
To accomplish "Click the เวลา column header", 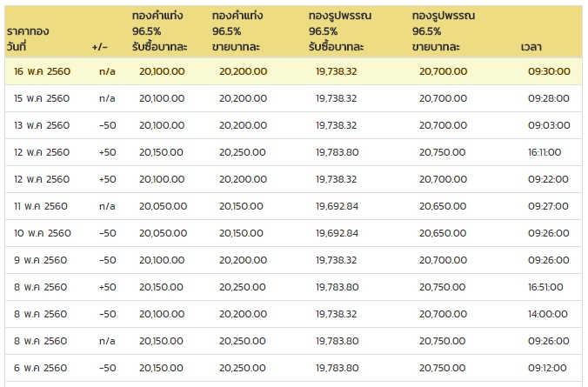I will tap(531, 47).
